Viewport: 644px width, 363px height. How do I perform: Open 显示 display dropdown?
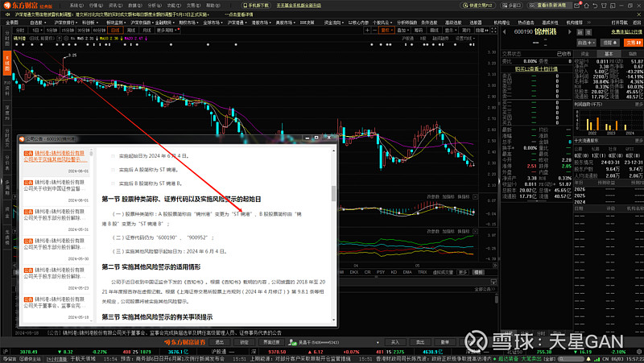(x=451, y=31)
